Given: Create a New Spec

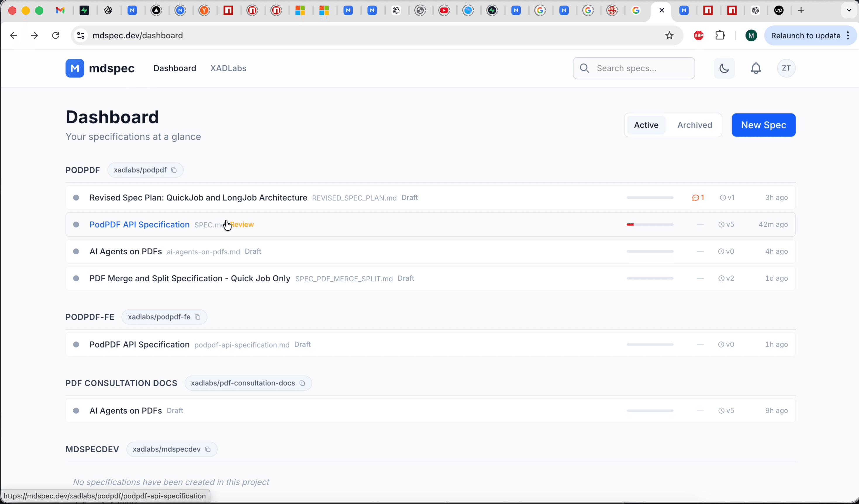Looking at the screenshot, I should point(763,125).
